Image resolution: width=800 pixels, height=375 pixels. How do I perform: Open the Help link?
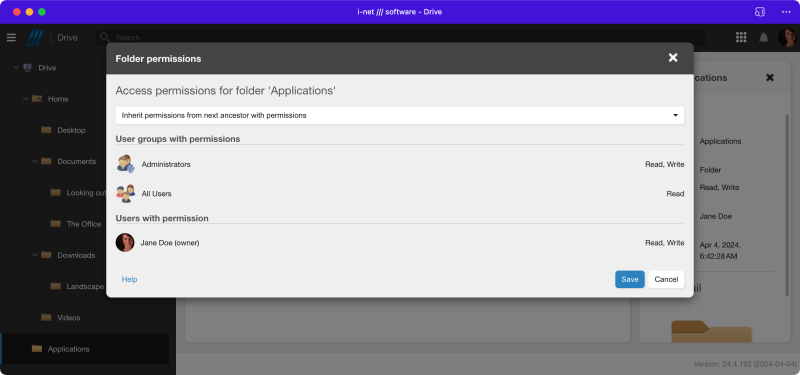[129, 279]
